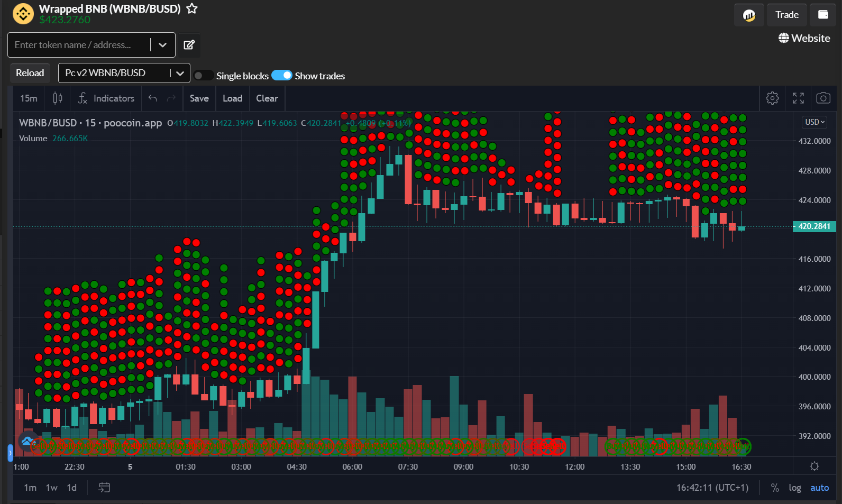Toggle auto scale mode
The height and width of the screenshot is (504, 842).
pos(820,488)
